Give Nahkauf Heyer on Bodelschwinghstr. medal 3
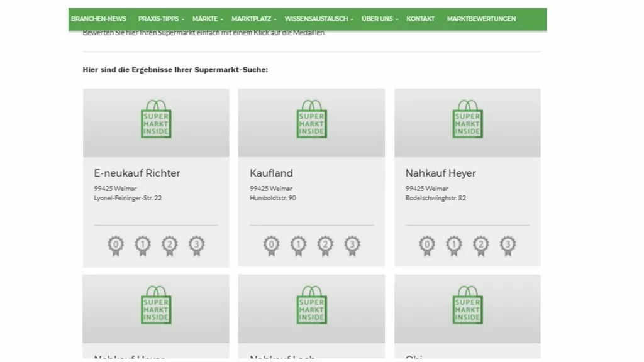 point(508,246)
